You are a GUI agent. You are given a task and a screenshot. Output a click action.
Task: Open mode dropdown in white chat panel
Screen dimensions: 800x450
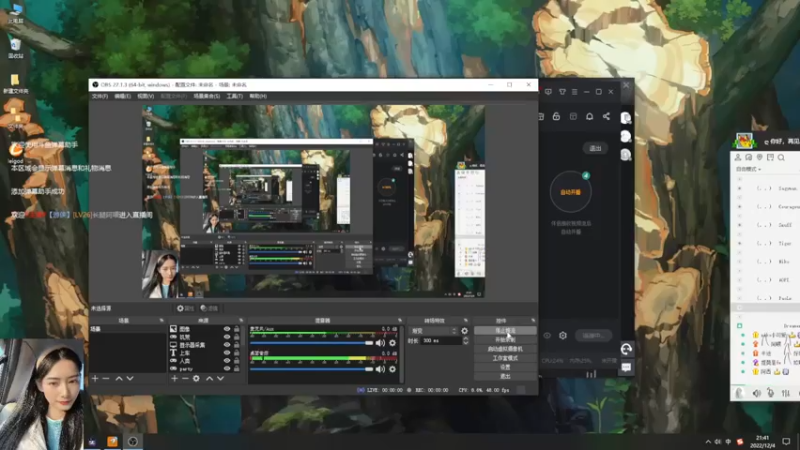(748, 169)
